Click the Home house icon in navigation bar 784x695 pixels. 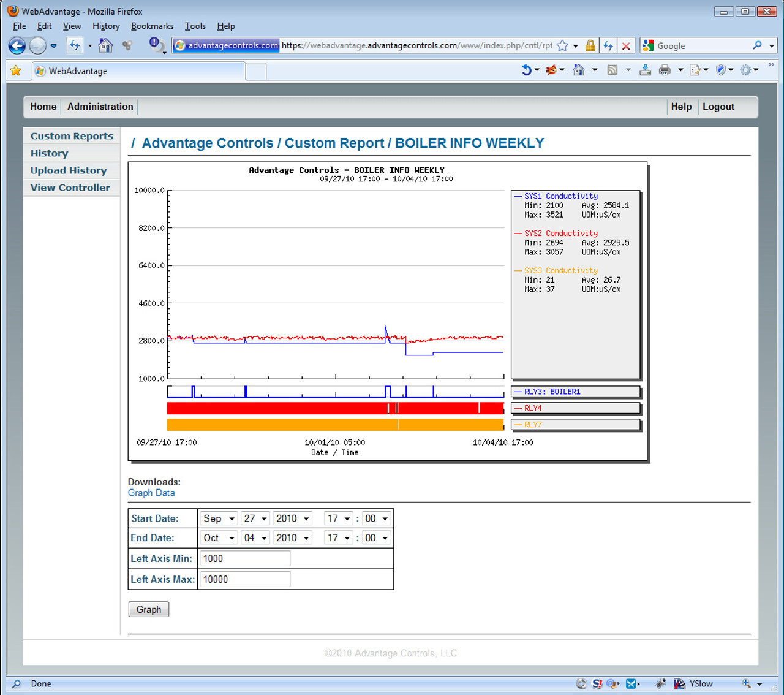(105, 45)
